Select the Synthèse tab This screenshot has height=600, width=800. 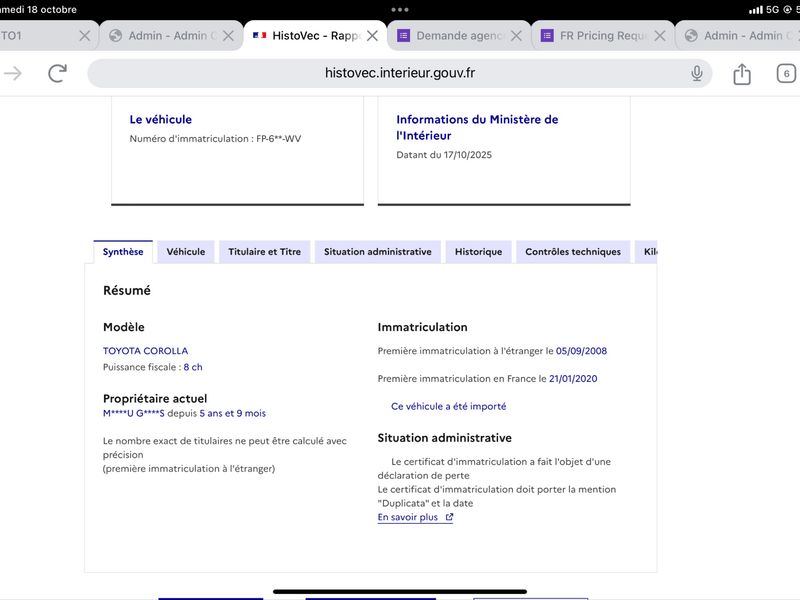click(x=123, y=252)
